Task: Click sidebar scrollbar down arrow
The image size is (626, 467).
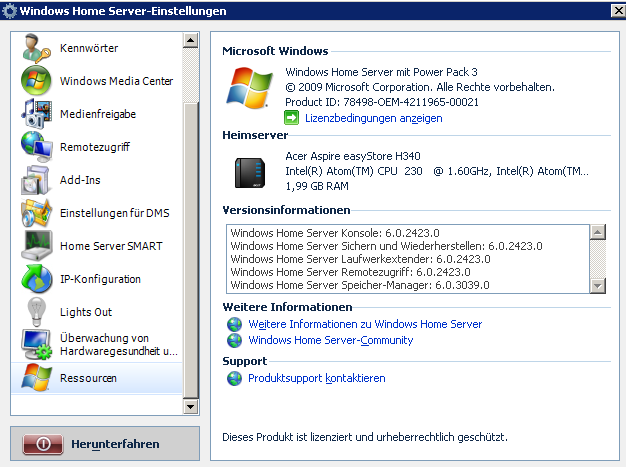Action: click(190, 407)
